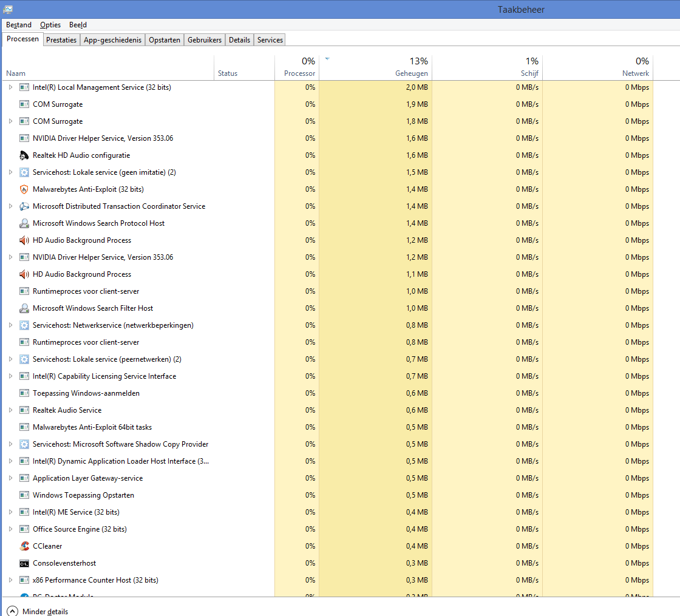The width and height of the screenshot is (680, 616).
Task: Expand Intel(R) Local Management Service process
Action: [x=10, y=87]
